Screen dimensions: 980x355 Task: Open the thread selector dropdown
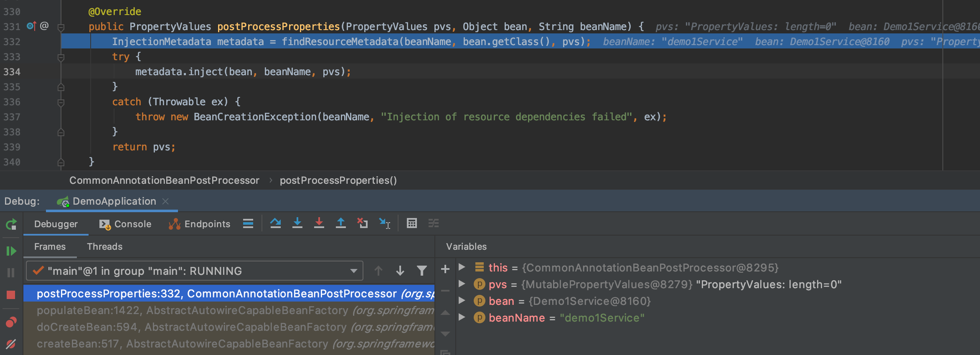click(353, 271)
